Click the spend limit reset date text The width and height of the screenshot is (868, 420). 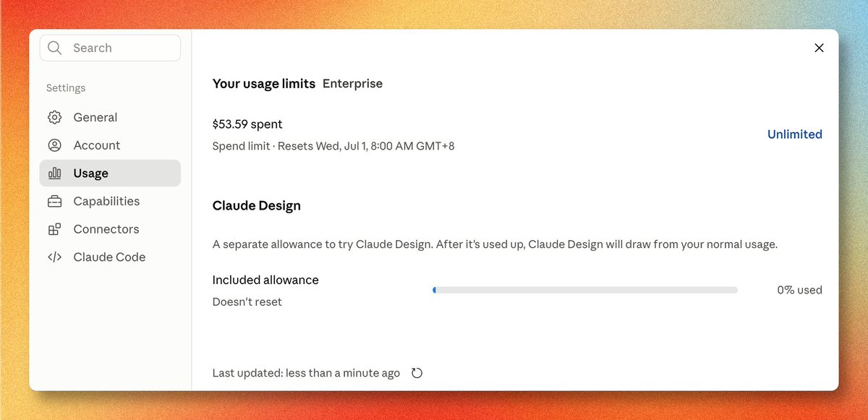pos(333,146)
